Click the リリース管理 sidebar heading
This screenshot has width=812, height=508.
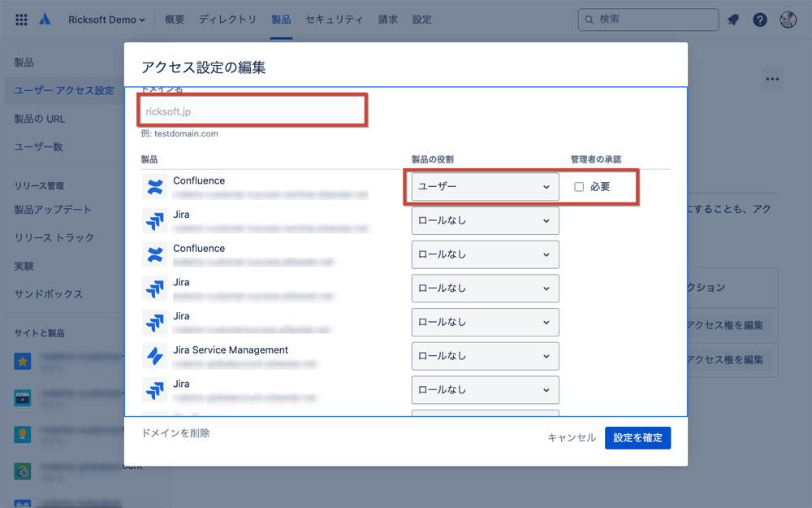pyautogui.click(x=39, y=185)
